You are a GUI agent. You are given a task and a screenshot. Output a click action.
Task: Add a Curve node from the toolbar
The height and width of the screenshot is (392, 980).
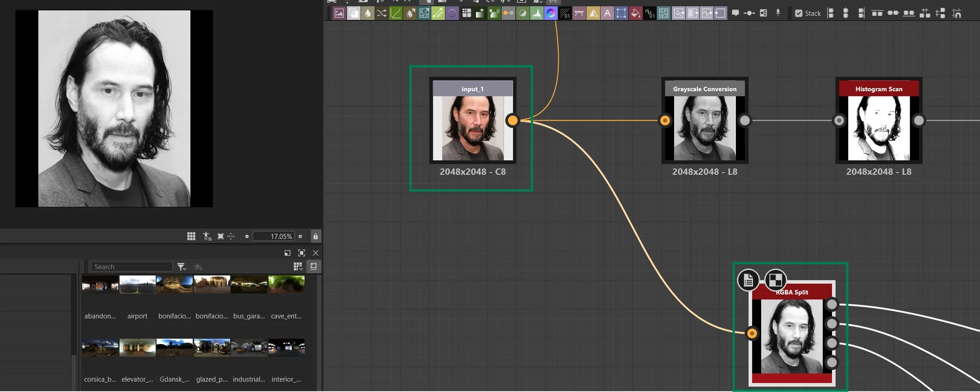coord(396,13)
